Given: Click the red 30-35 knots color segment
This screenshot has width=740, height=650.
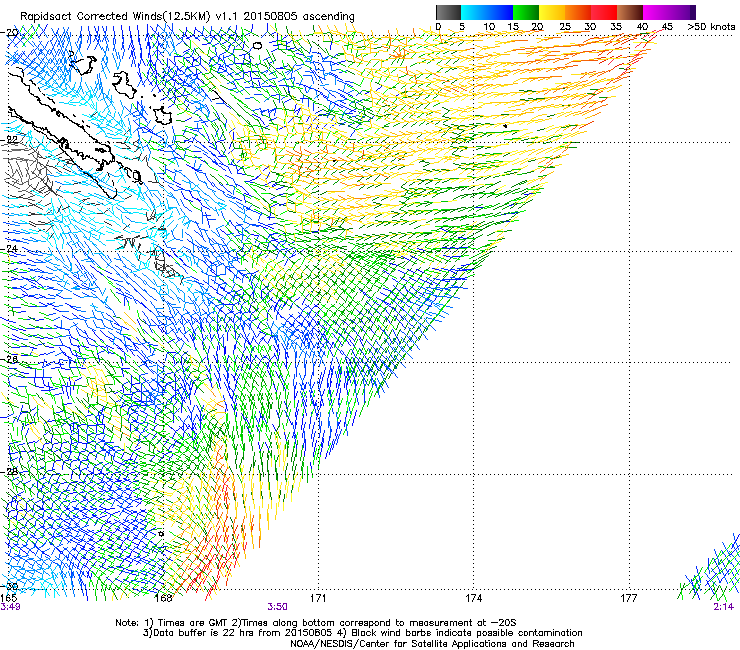Looking at the screenshot, I should click(604, 12).
